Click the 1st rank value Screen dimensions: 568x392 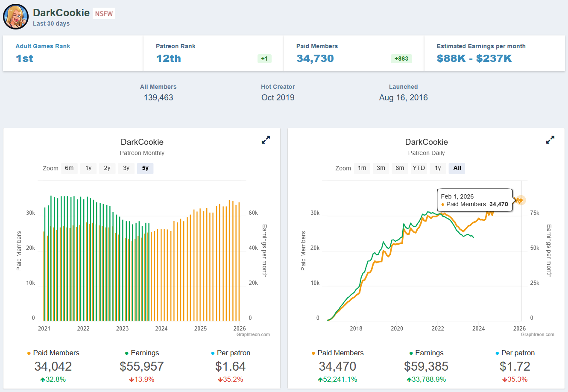(24, 59)
